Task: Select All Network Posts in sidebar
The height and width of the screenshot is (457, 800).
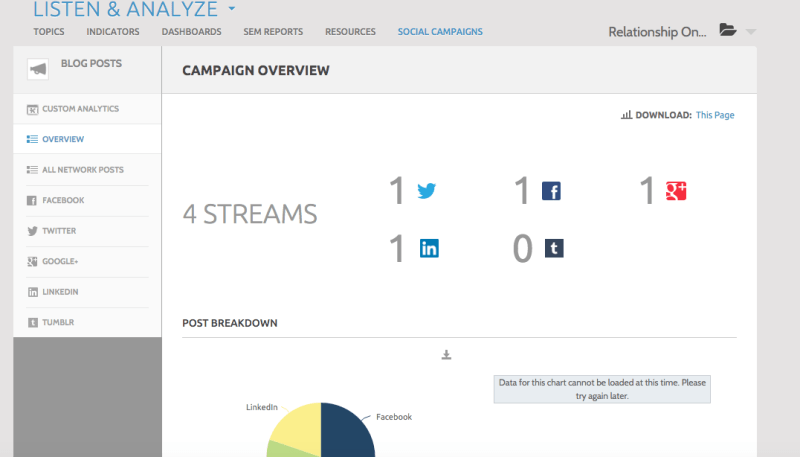Action: 83,170
